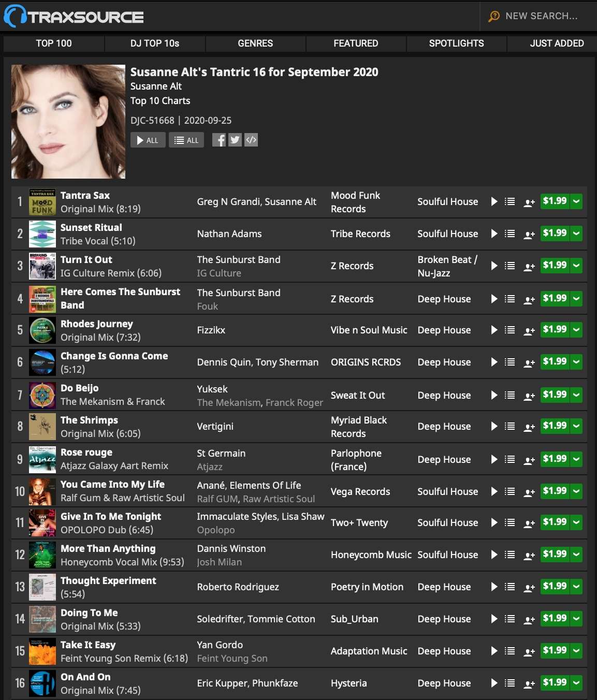The height and width of the screenshot is (700, 597).
Task: Click in the New Search field
Action: pos(541,16)
